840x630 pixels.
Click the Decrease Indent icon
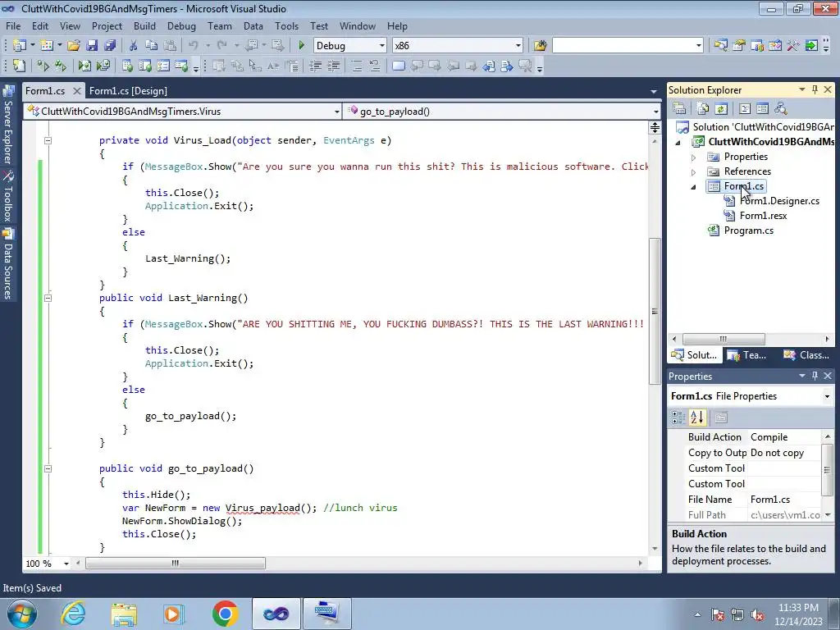[316, 66]
